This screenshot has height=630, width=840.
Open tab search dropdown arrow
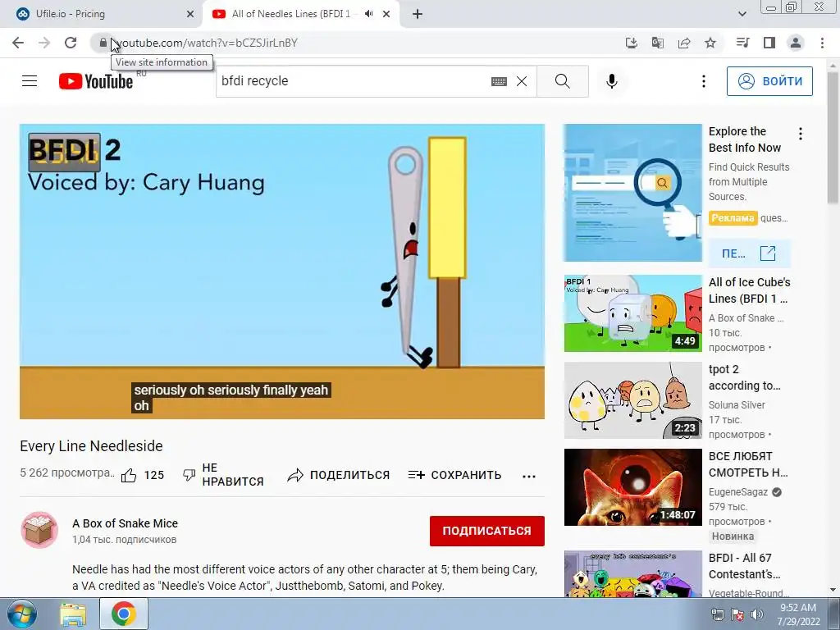(x=742, y=14)
